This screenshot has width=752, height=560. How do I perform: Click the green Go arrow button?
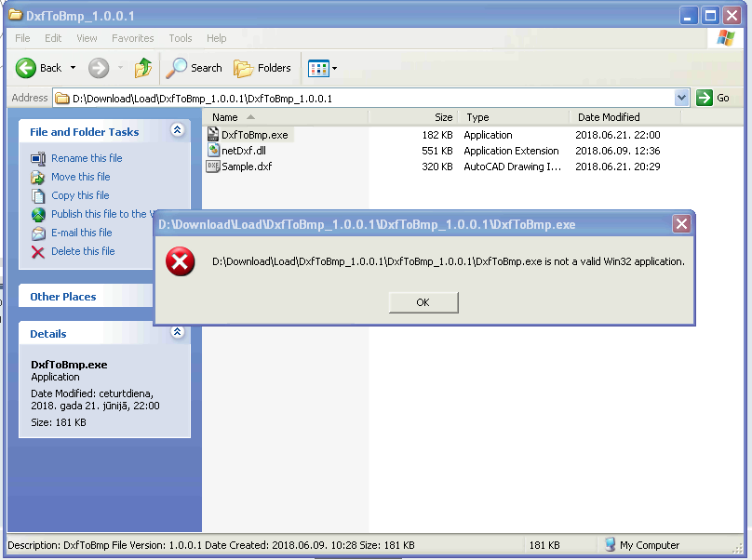pos(704,99)
